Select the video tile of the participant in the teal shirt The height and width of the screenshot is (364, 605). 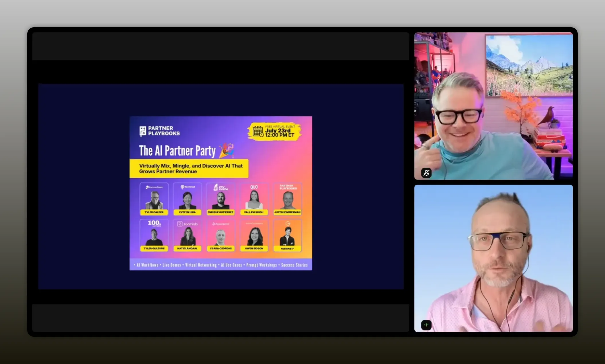coord(493,106)
